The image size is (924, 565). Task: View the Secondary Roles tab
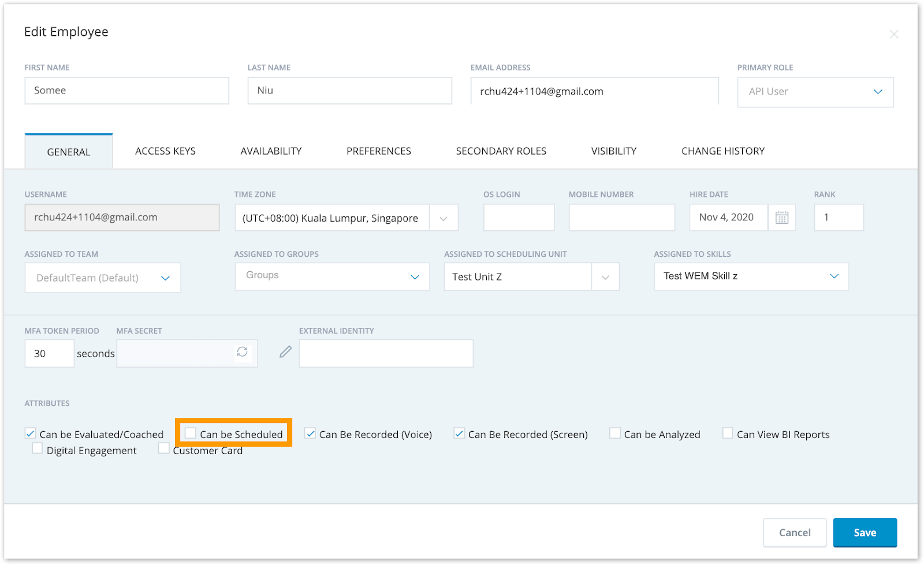[x=501, y=151]
